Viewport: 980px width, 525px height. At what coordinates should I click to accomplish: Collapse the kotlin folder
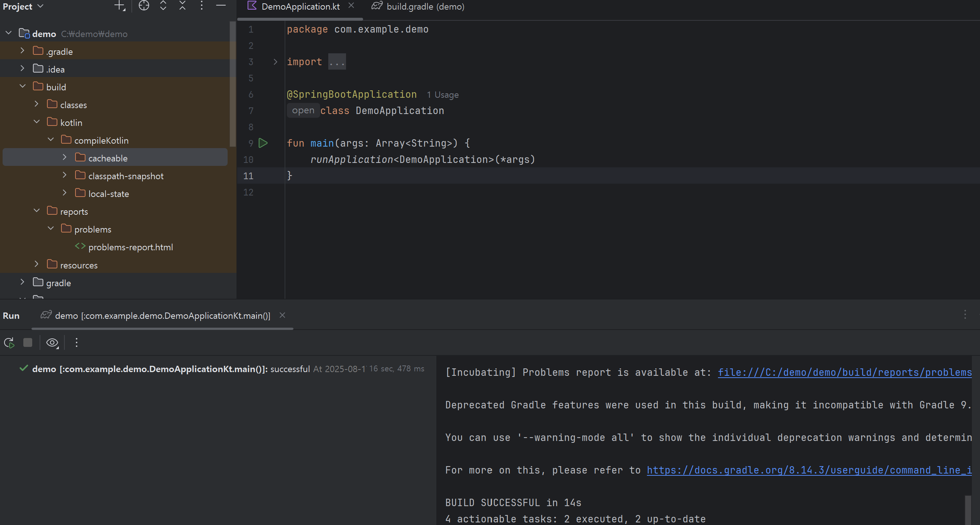(x=37, y=122)
